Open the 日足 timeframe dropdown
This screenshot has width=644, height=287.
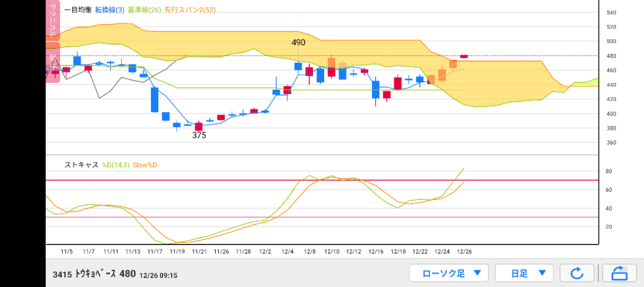point(523,273)
